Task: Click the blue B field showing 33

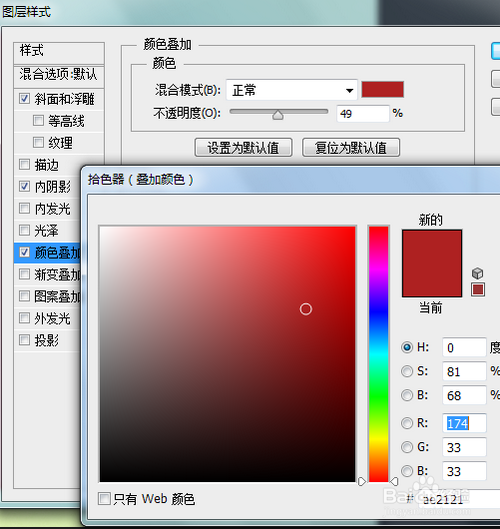Action: tap(464, 471)
